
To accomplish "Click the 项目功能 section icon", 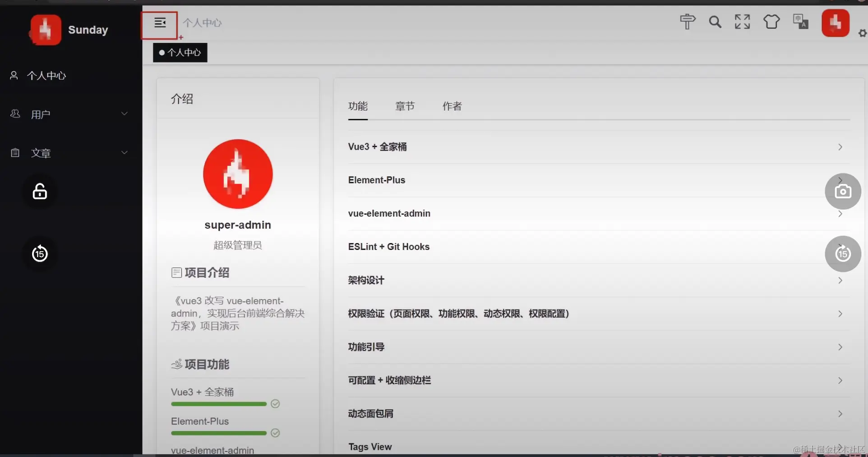I will [x=176, y=364].
